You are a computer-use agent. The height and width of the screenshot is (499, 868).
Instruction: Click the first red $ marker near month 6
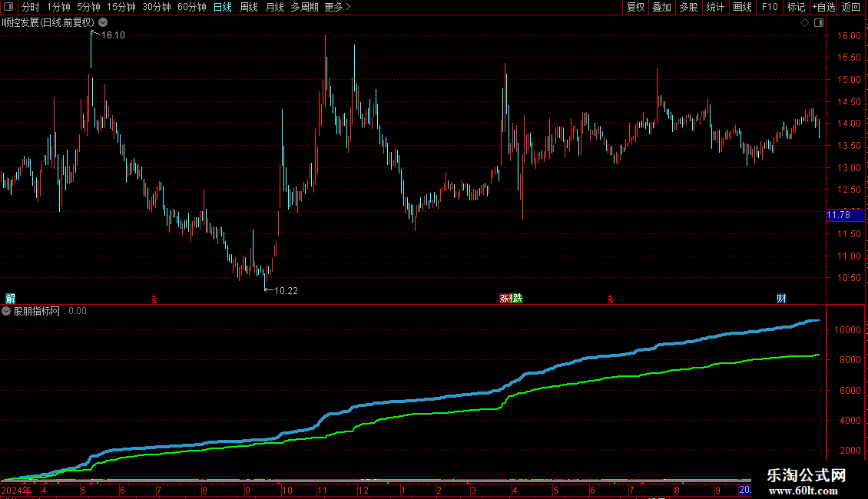(154, 299)
